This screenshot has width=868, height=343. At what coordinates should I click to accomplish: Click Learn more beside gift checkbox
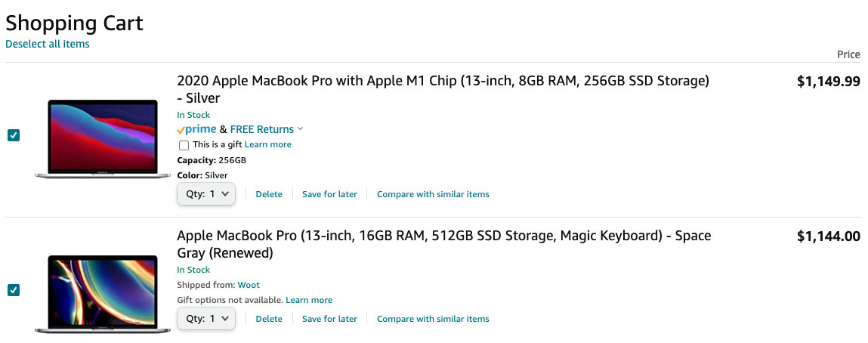point(268,144)
